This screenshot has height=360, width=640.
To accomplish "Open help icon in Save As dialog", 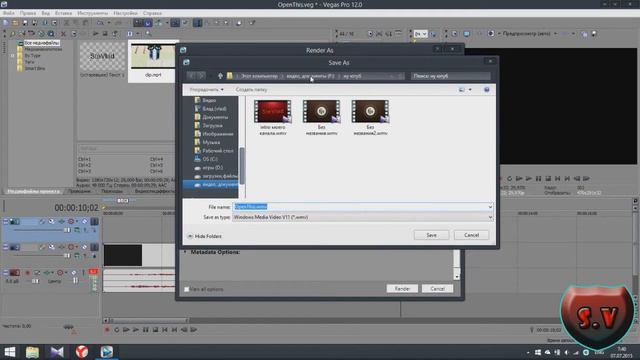I will pos(487,89).
